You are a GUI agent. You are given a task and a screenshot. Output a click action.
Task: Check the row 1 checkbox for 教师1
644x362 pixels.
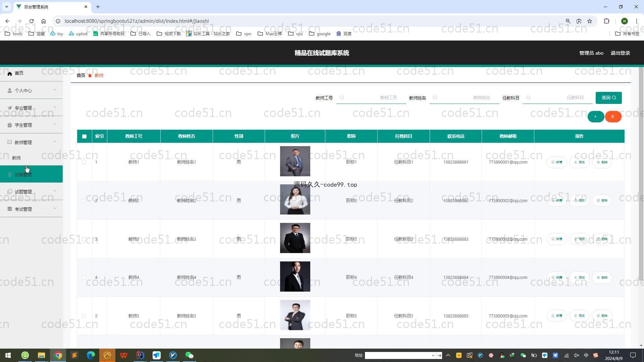(84, 162)
